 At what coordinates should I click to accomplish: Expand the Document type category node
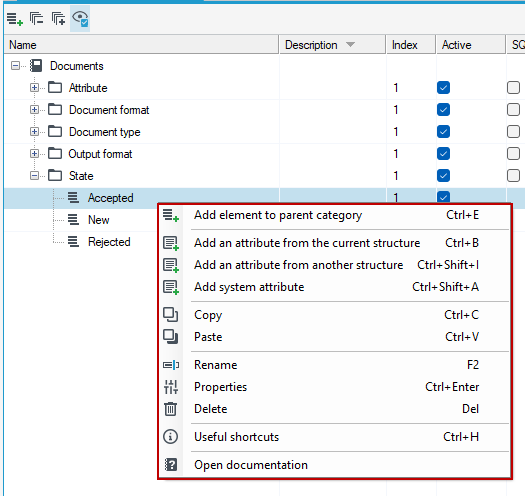(34, 132)
